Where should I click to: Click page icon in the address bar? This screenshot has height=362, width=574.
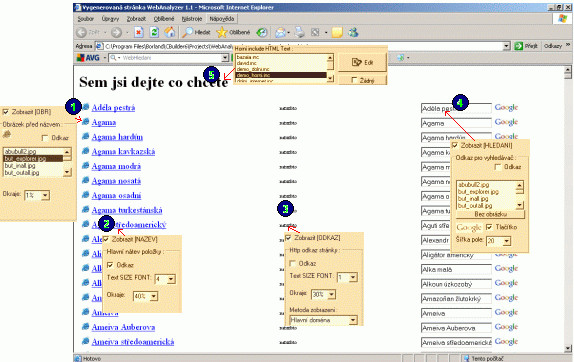click(99, 46)
